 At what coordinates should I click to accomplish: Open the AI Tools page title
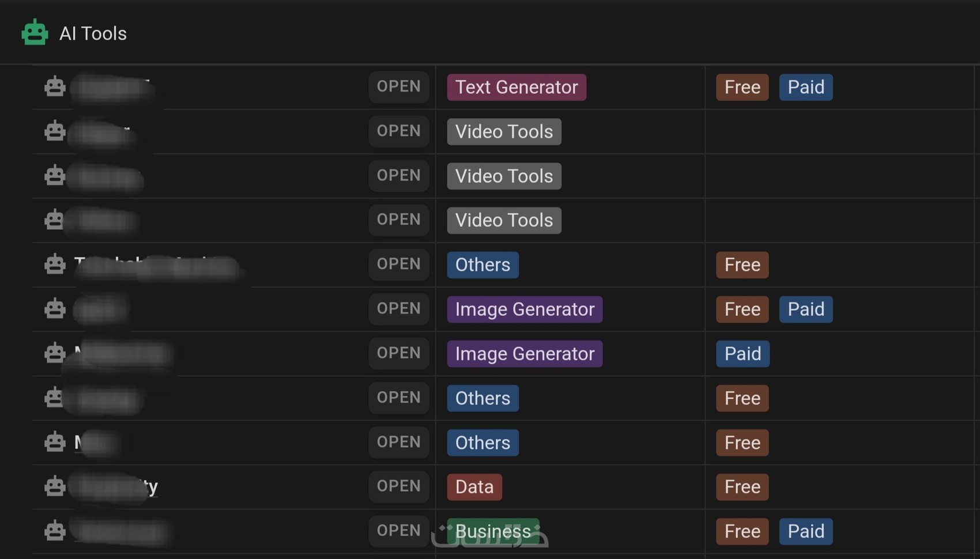[x=93, y=33]
